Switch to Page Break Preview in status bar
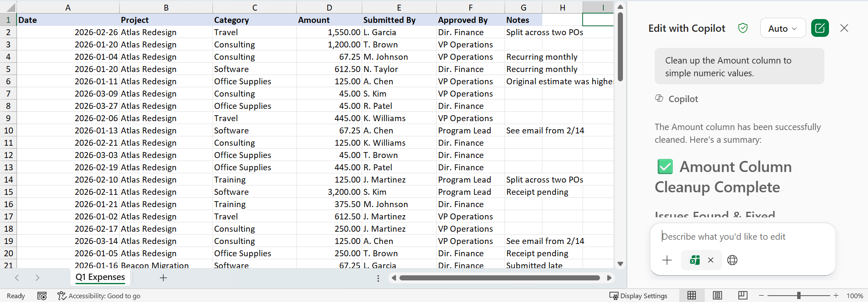The width and height of the screenshot is (868, 302). [x=742, y=295]
